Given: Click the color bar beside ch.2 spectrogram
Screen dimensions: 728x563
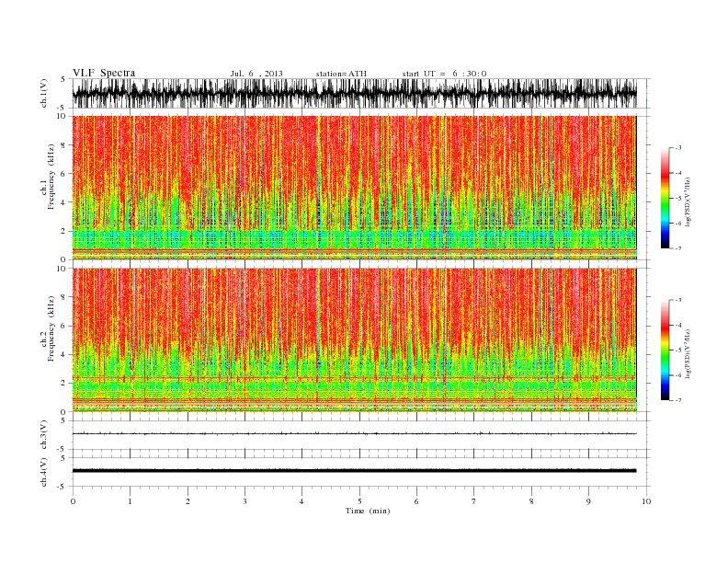Looking at the screenshot, I should coord(665,350).
